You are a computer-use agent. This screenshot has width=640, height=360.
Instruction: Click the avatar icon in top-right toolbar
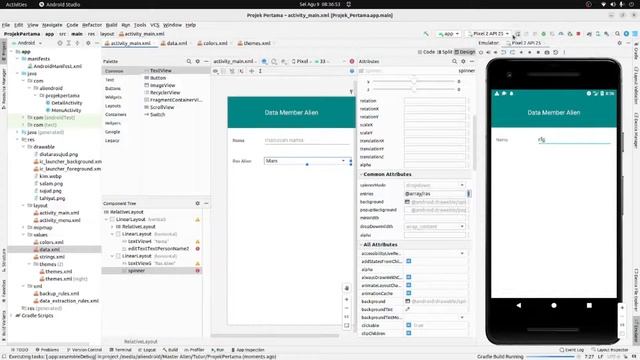[626, 34]
